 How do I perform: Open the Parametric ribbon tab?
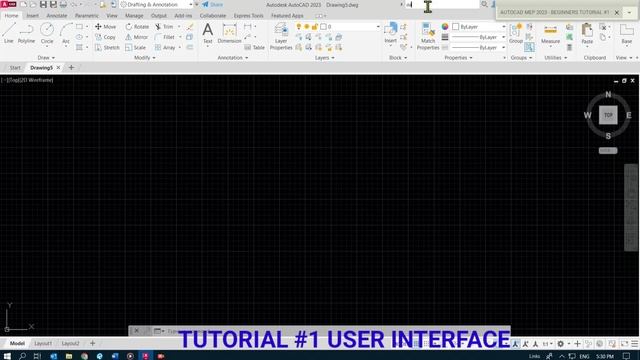coord(87,16)
